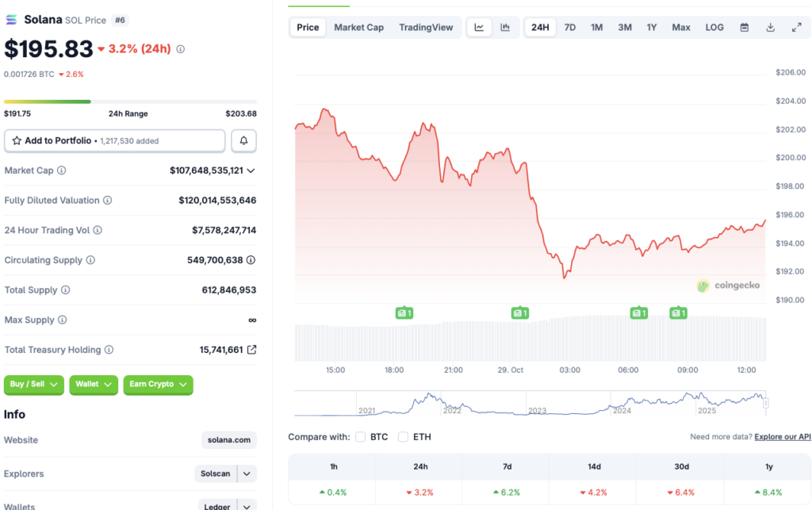Image resolution: width=812 pixels, height=510 pixels.
Task: Toggle LOG scale on the chart
Action: (x=714, y=26)
